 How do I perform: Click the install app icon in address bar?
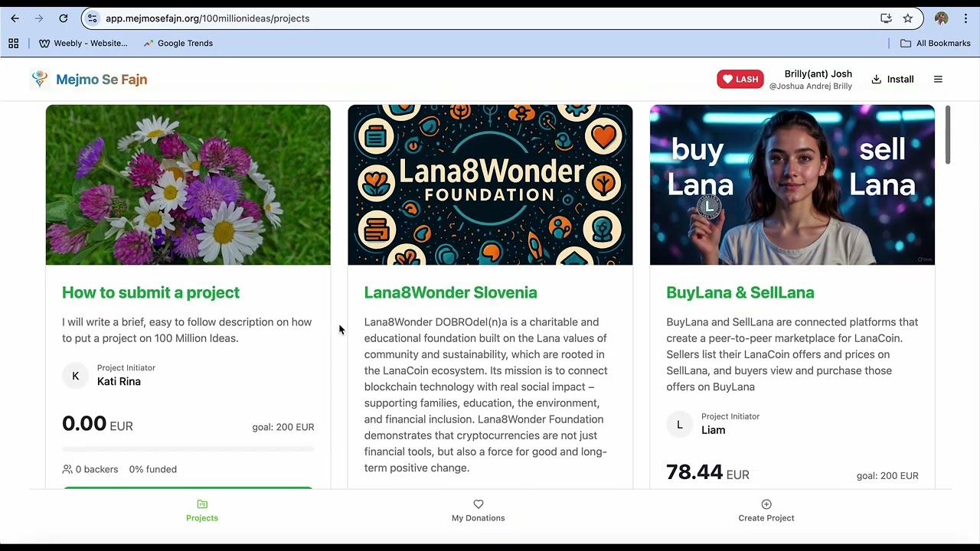pos(886,18)
